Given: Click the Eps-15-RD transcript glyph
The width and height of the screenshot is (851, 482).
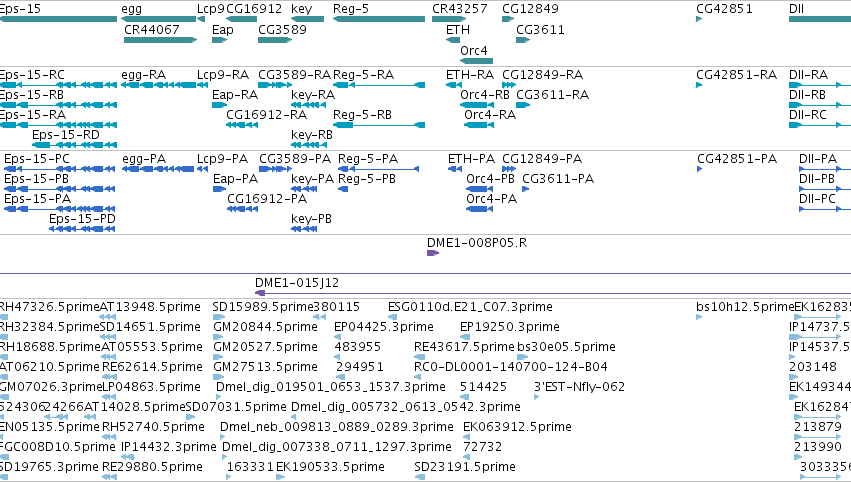Looking at the screenshot, I should 74,145.
